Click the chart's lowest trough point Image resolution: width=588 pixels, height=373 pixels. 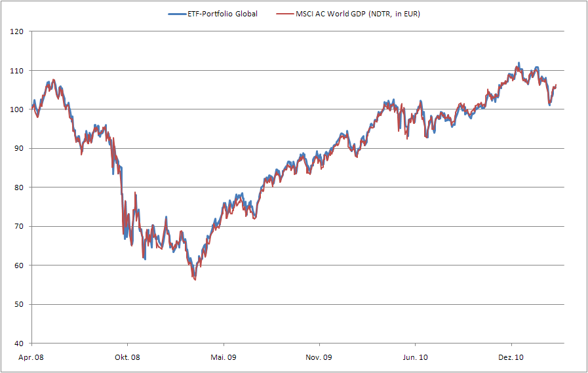(195, 279)
